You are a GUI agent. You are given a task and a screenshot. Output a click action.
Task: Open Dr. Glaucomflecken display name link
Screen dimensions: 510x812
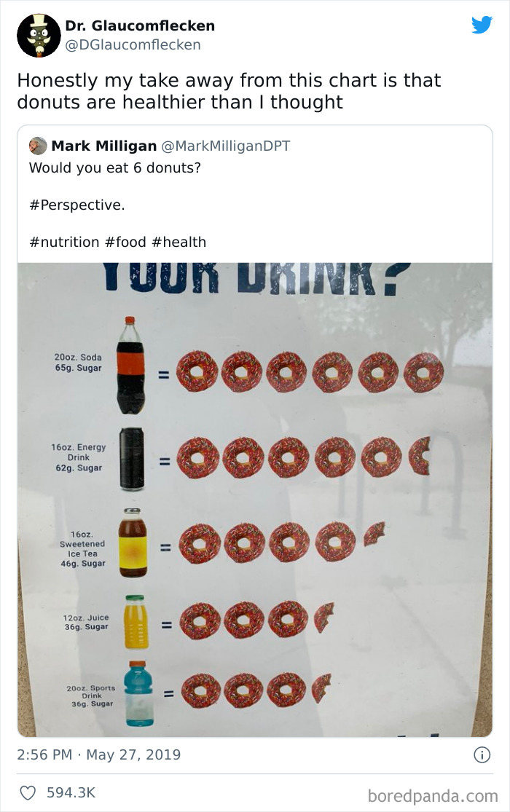point(140,25)
